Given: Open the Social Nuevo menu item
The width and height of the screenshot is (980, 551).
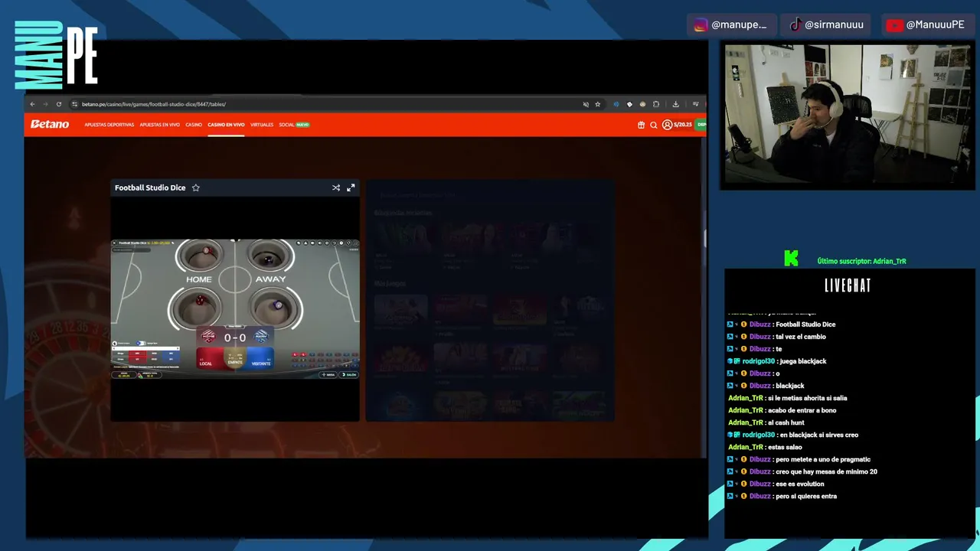Looking at the screenshot, I should point(294,125).
